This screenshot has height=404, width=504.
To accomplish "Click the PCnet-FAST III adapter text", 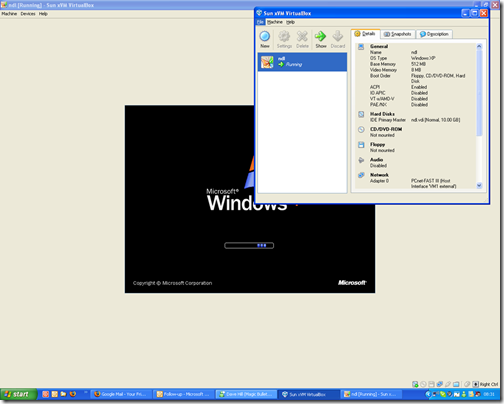I will coord(434,183).
